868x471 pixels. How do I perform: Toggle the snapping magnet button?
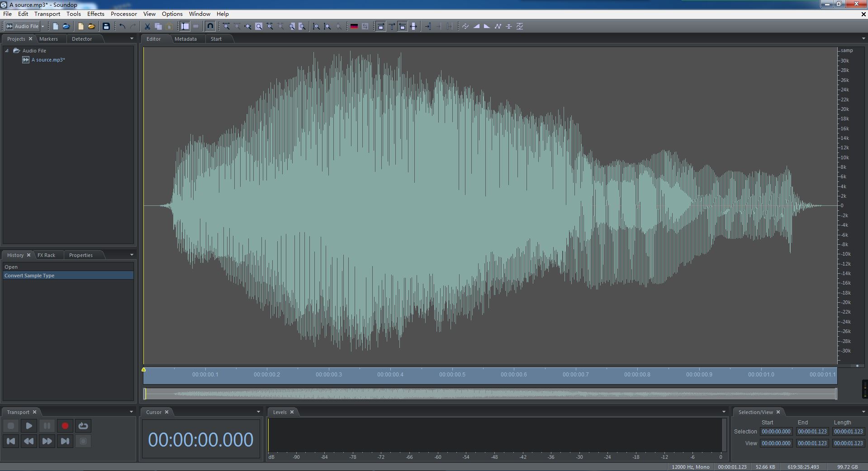coord(210,26)
